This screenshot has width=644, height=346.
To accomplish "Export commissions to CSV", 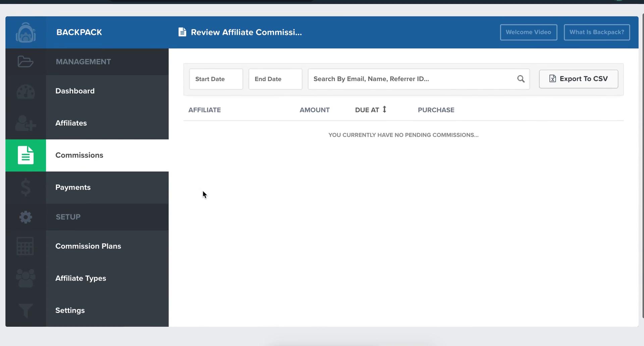I will 579,79.
